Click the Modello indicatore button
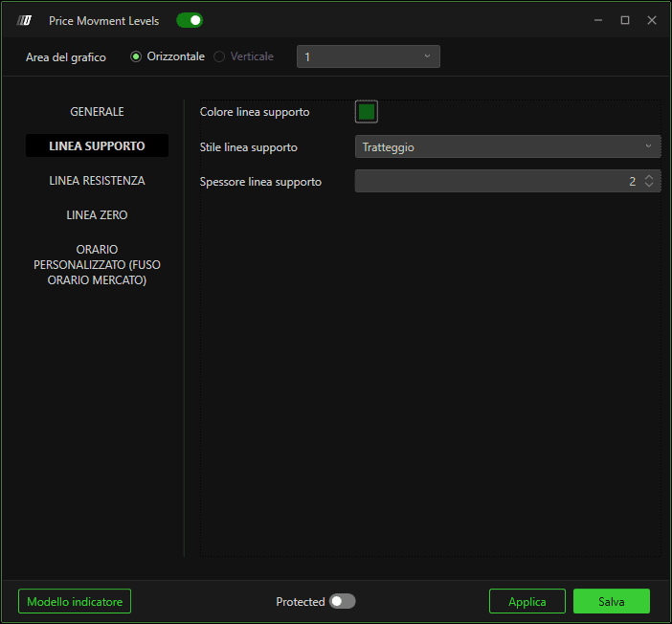The width and height of the screenshot is (672, 624). (x=75, y=601)
